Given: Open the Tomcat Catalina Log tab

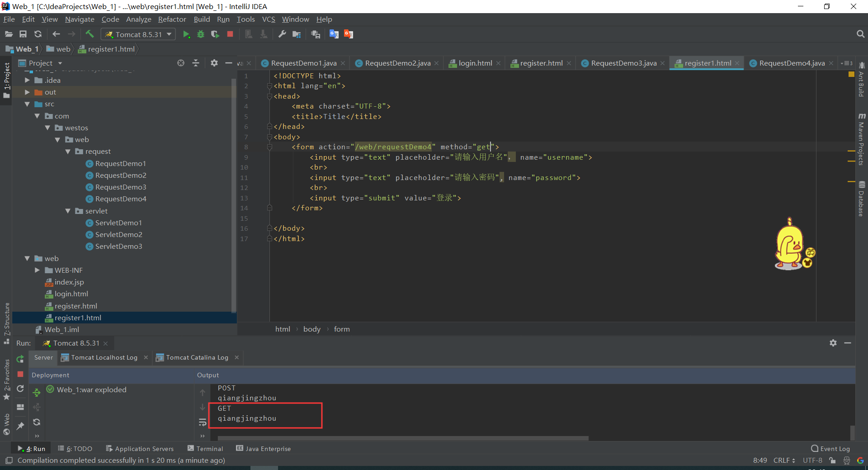Looking at the screenshot, I should 197,357.
